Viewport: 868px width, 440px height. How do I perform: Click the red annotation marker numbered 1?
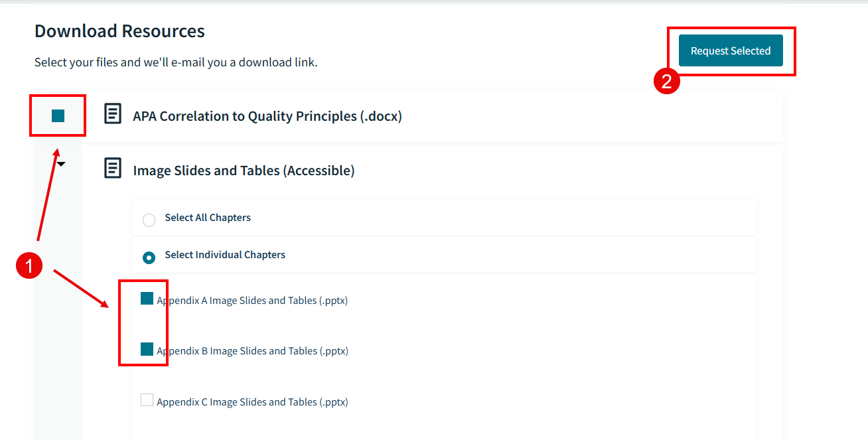[x=29, y=267]
